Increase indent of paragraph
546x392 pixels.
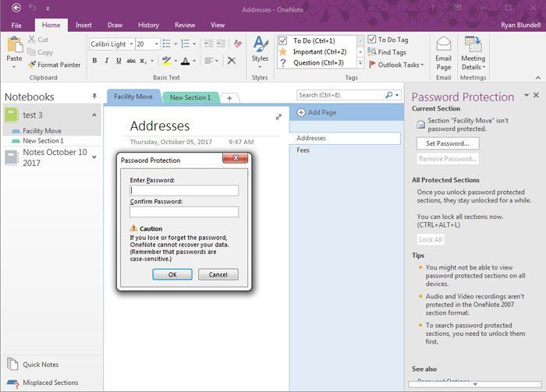click(221, 44)
